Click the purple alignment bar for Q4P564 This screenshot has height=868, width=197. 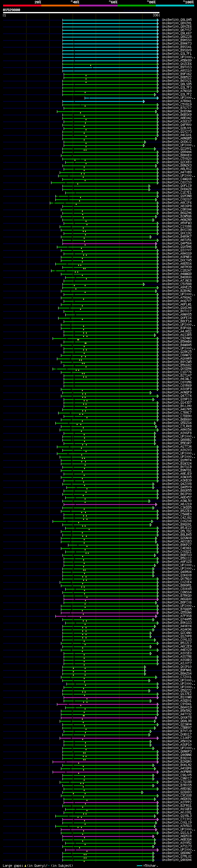tap(110, 243)
